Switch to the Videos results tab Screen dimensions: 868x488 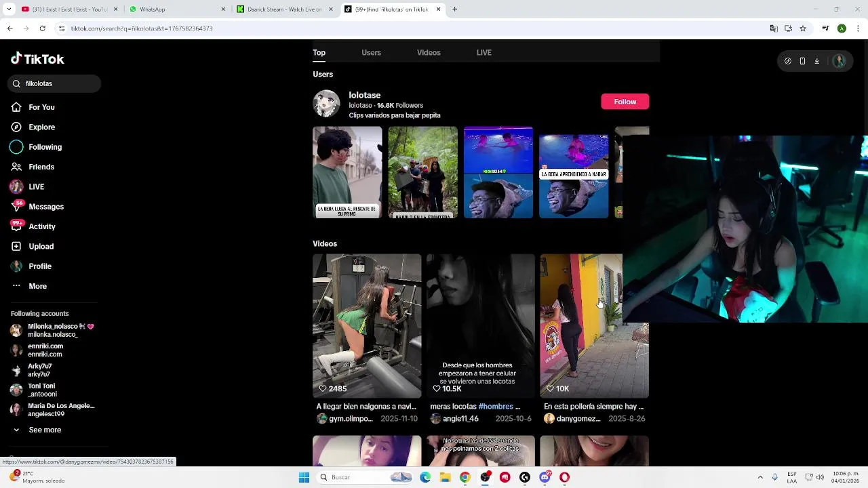click(x=429, y=52)
